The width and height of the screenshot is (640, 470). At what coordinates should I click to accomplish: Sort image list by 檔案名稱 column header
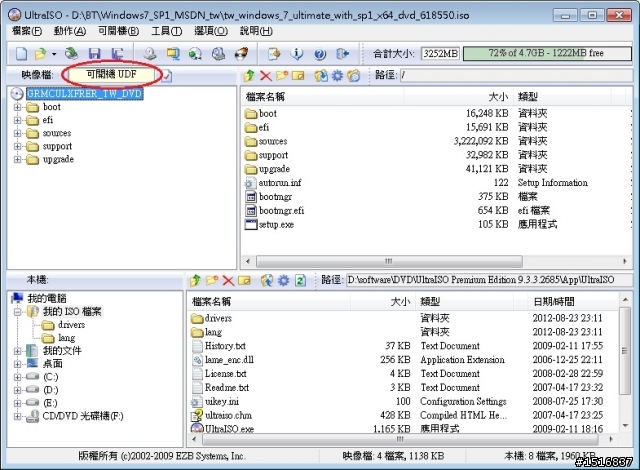click(322, 97)
